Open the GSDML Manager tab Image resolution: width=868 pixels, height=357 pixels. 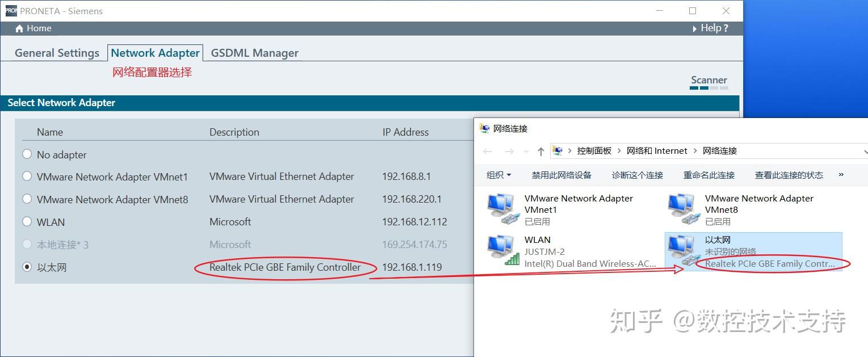[x=254, y=53]
